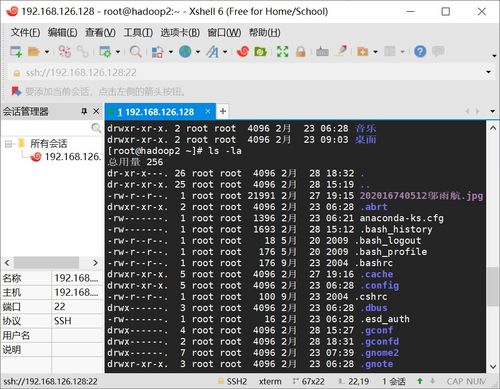The width and height of the screenshot is (500, 389).
Task: Open the 帮助(H) menu
Action: pos(265,33)
